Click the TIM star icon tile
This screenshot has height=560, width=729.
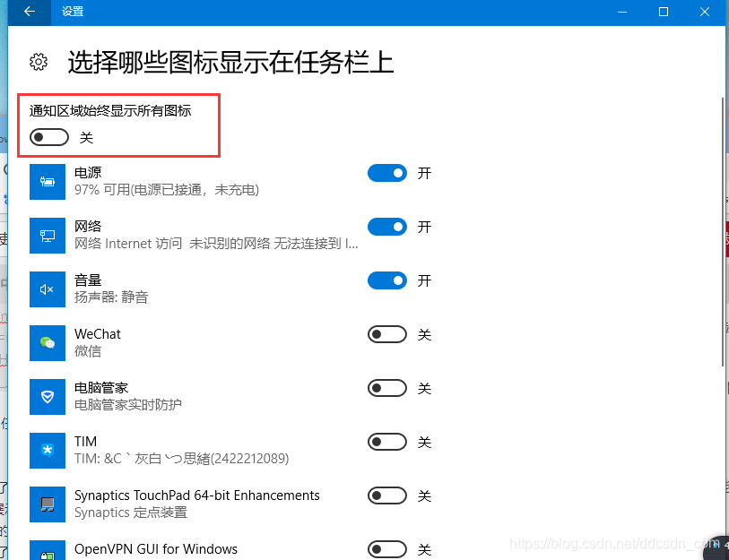click(x=48, y=451)
